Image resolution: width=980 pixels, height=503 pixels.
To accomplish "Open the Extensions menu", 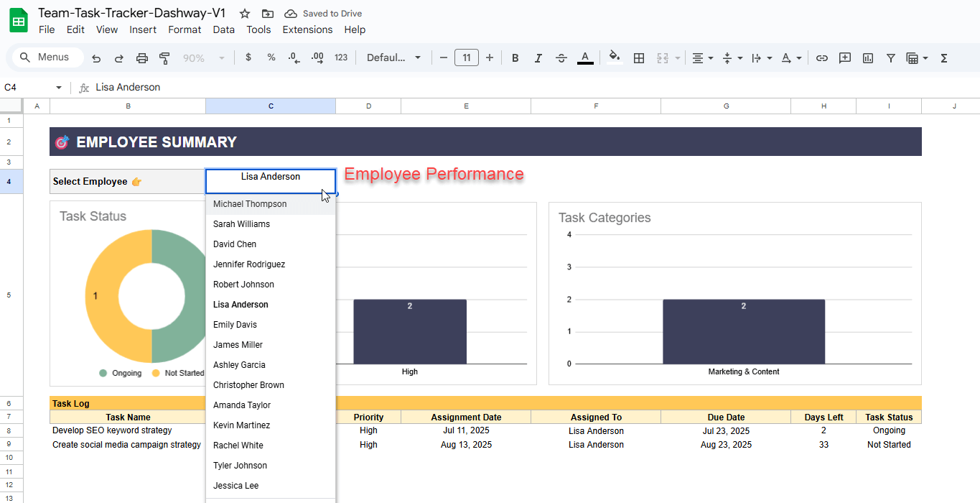I will pos(307,29).
